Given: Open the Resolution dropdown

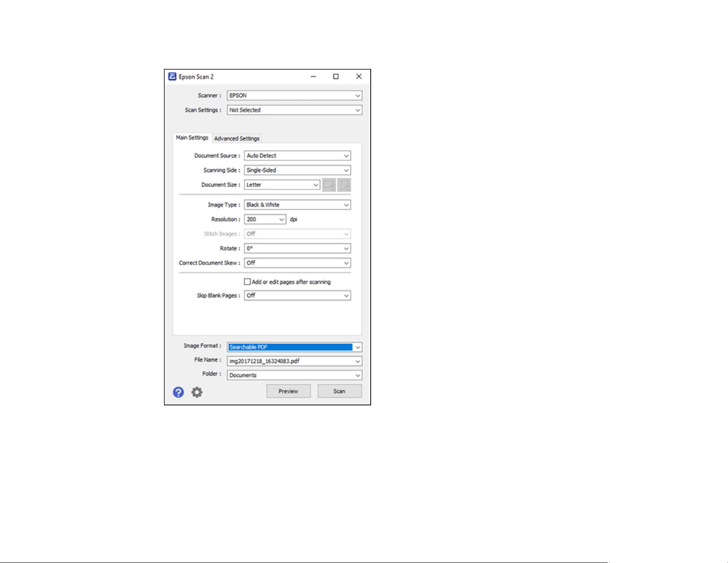Looking at the screenshot, I should tap(265, 219).
